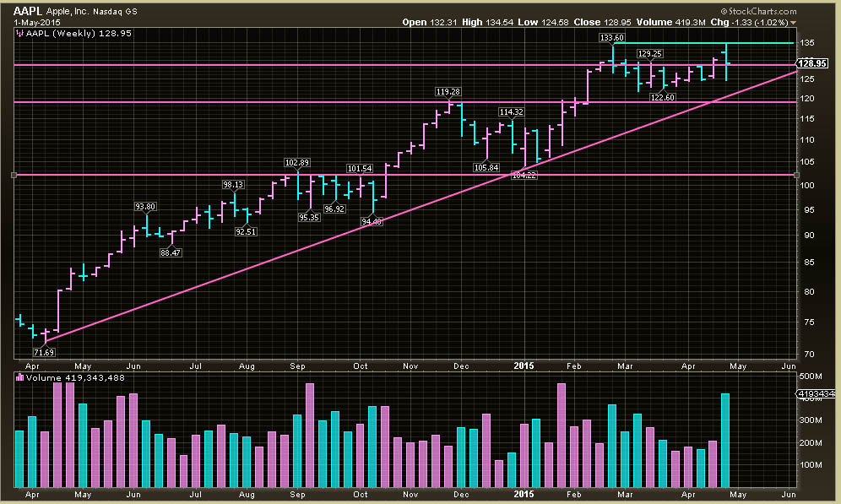Select the 129.25 price label
Screen dimensions: 841x504
[x=649, y=54]
